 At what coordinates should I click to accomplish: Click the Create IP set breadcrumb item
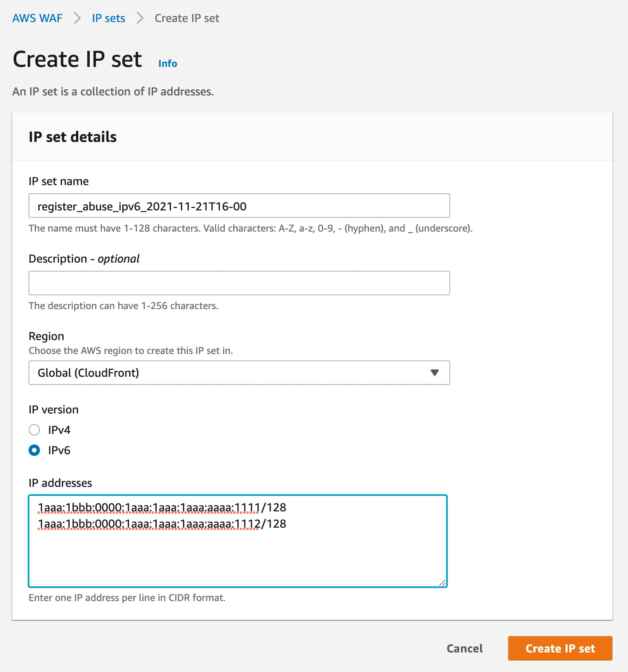coord(187,18)
